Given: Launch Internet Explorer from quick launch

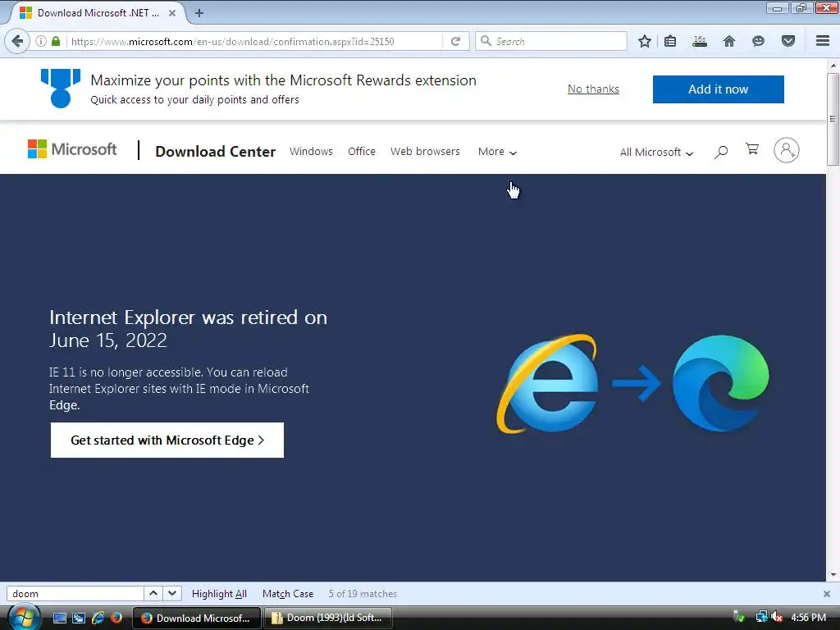Looking at the screenshot, I should [98, 618].
